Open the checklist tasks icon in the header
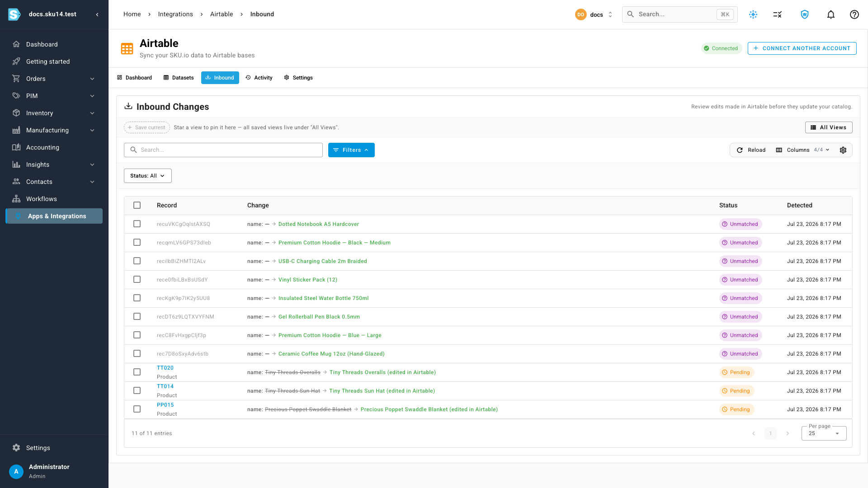Image resolution: width=868 pixels, height=488 pixels. [778, 14]
